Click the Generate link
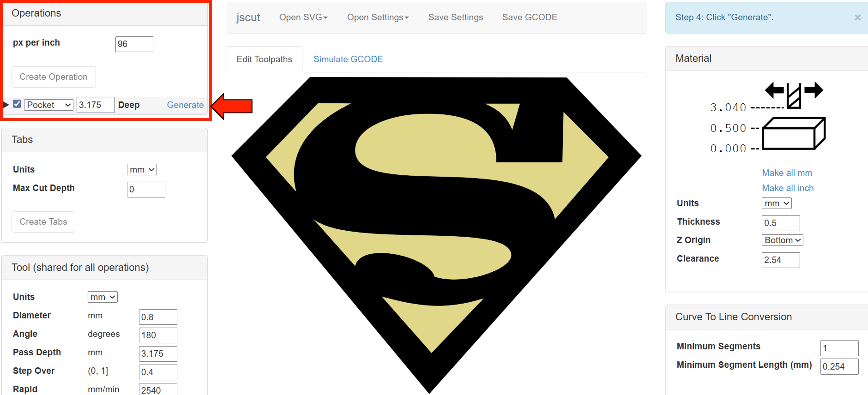 coord(185,105)
